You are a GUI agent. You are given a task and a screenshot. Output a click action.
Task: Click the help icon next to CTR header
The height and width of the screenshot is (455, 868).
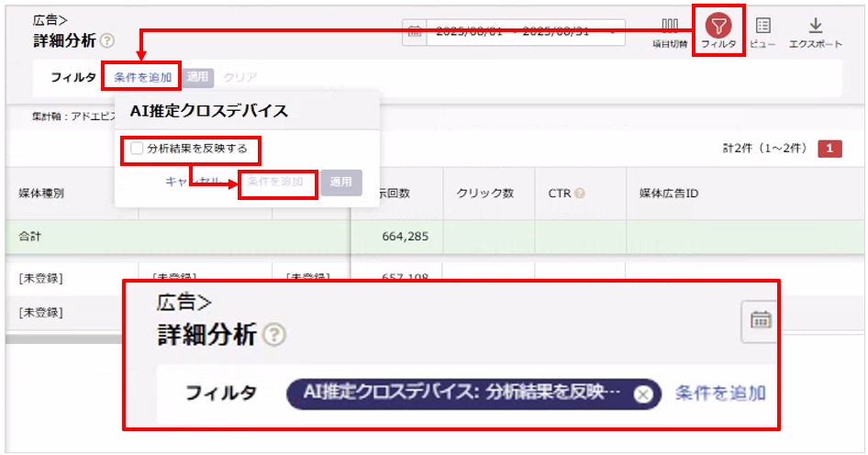[580, 194]
